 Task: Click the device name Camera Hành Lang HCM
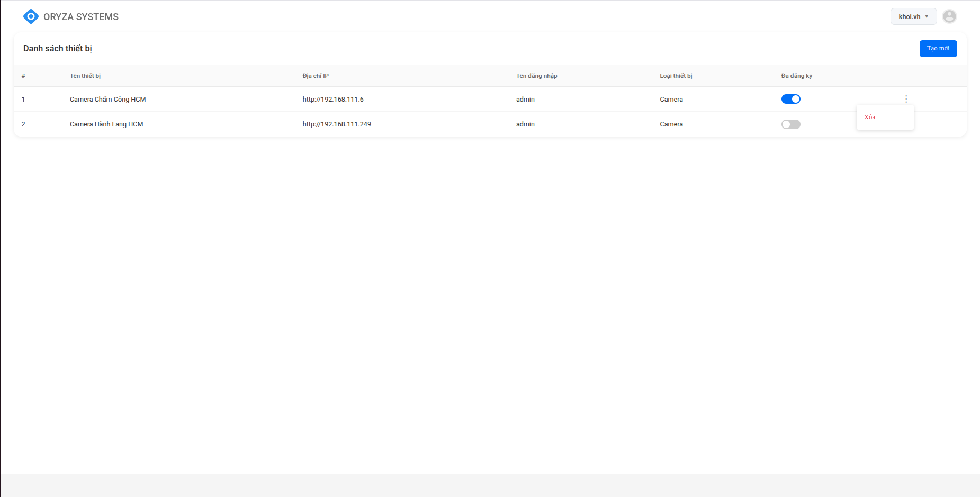point(106,124)
